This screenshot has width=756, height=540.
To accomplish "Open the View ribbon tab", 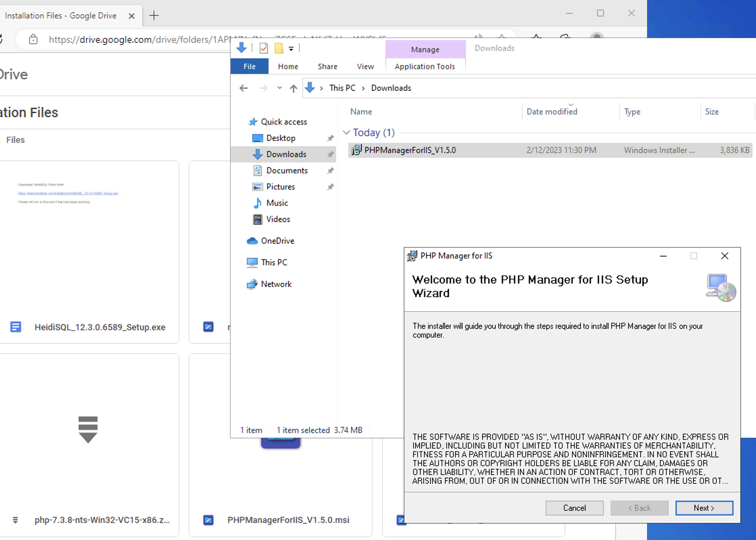I will click(365, 67).
